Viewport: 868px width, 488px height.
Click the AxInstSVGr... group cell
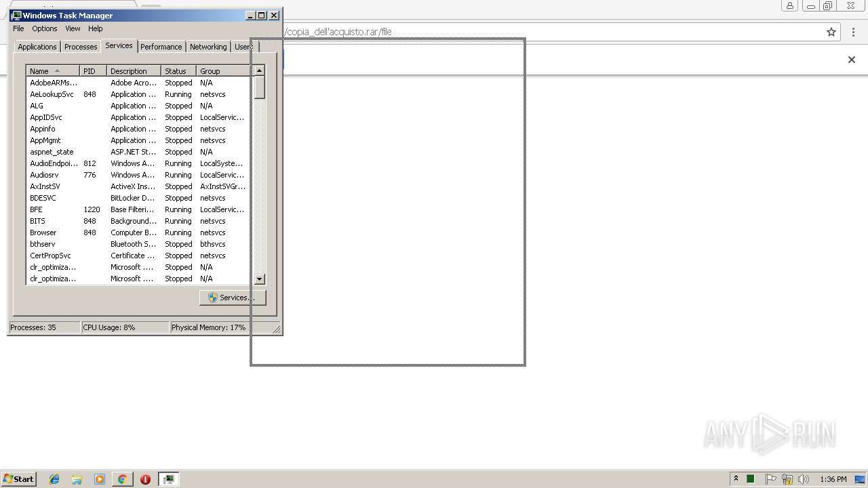(x=223, y=186)
